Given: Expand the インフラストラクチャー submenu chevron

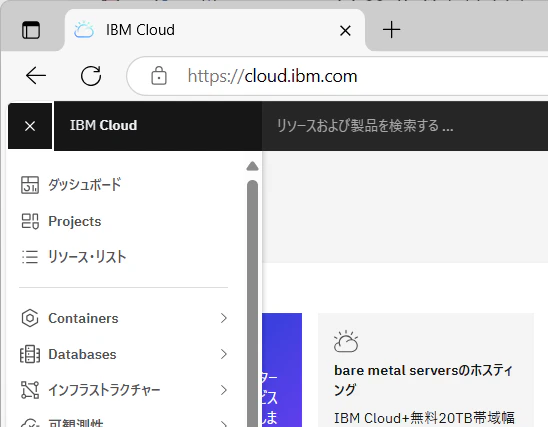Looking at the screenshot, I should [224, 390].
